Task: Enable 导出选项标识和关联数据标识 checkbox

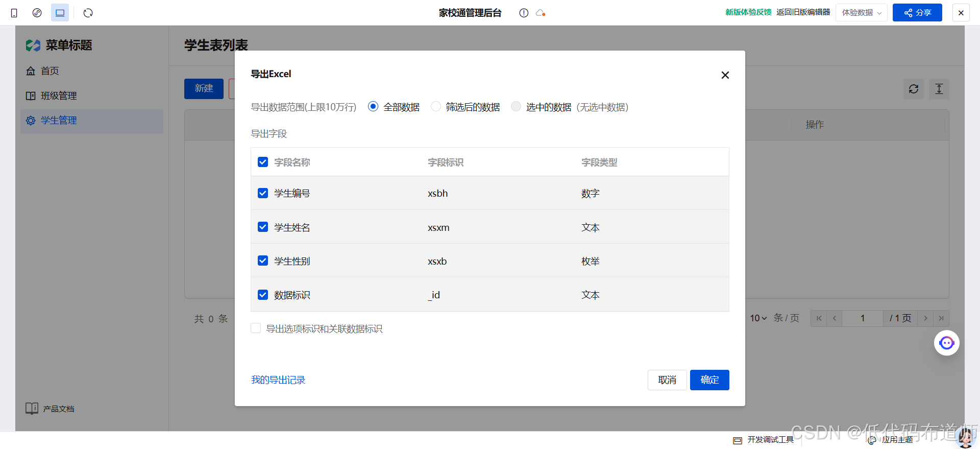Action: [256, 328]
